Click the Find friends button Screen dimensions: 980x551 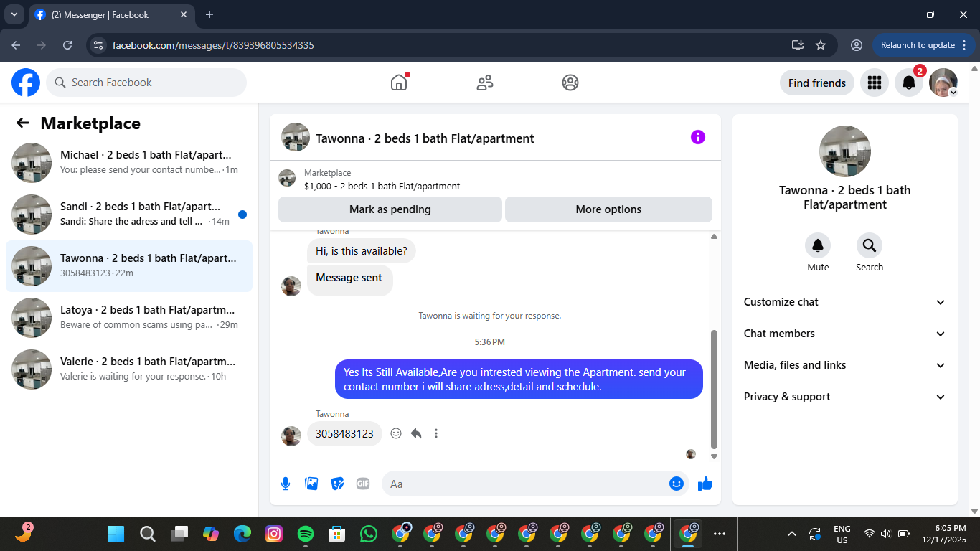point(817,83)
